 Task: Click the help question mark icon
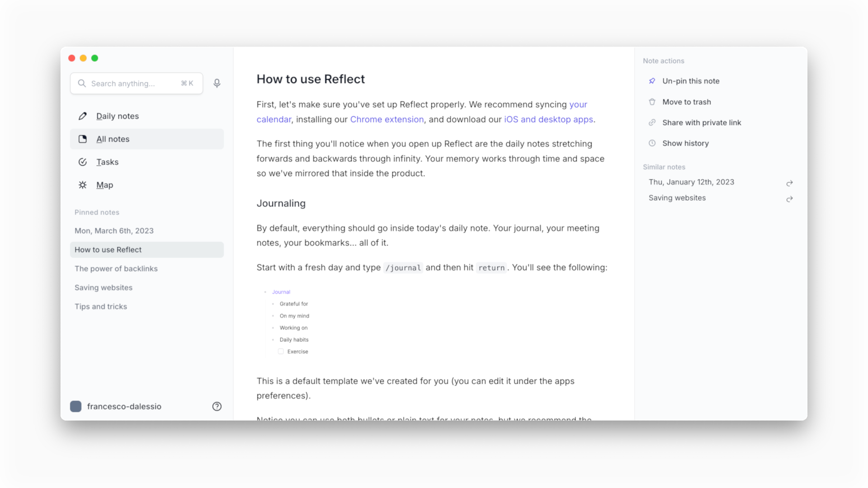click(217, 406)
